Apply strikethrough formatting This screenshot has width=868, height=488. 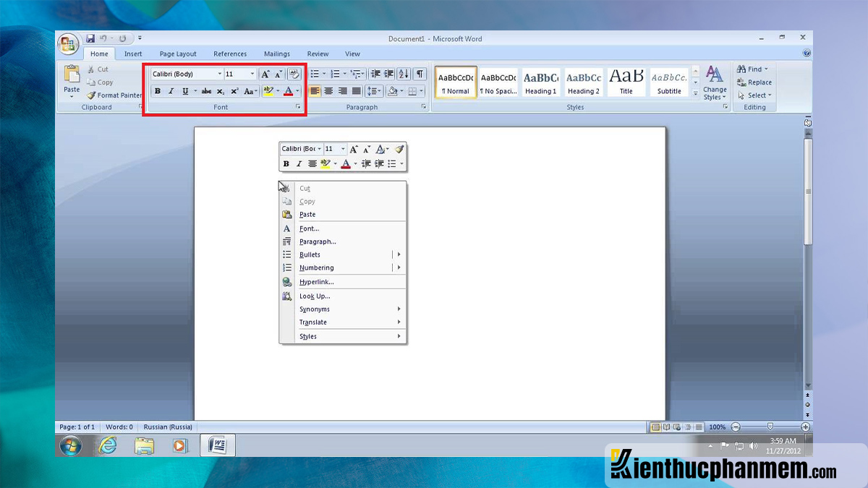pos(206,91)
